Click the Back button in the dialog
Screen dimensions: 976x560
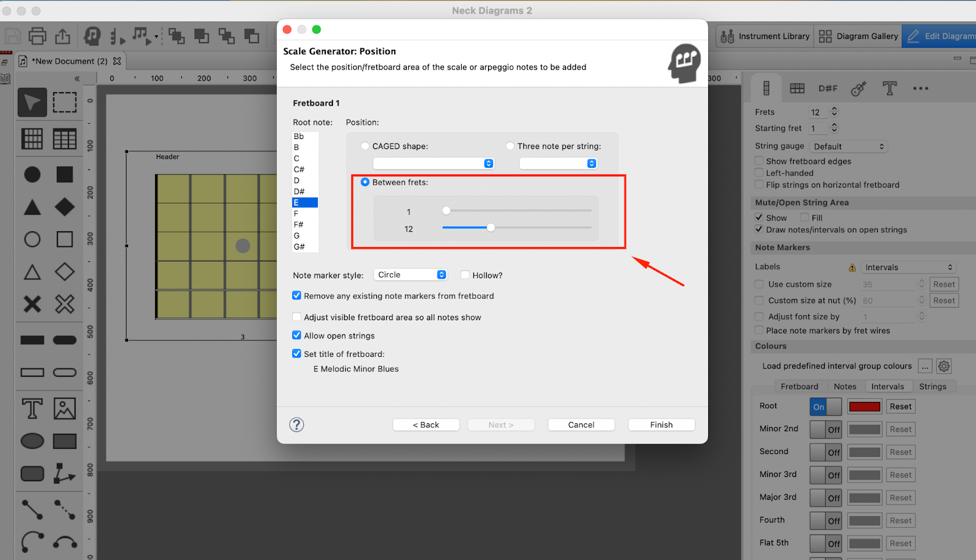[x=426, y=425]
